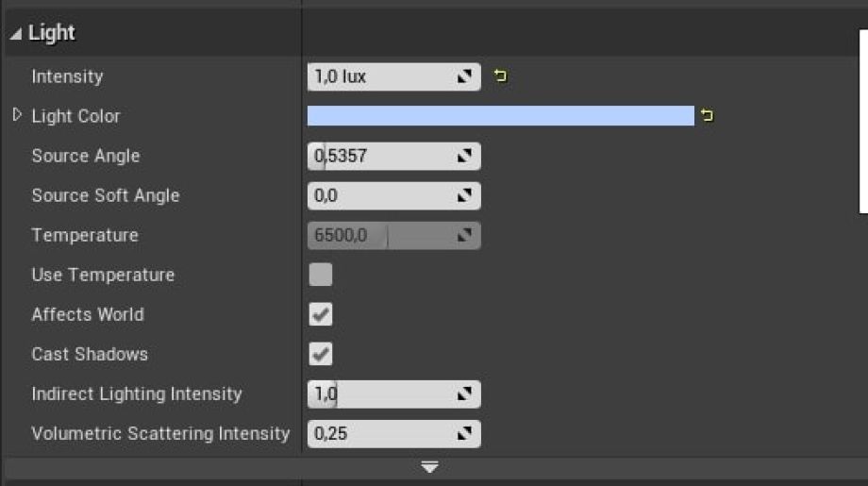
Task: Reset Intensity to its default value
Action: pyautogui.click(x=501, y=76)
